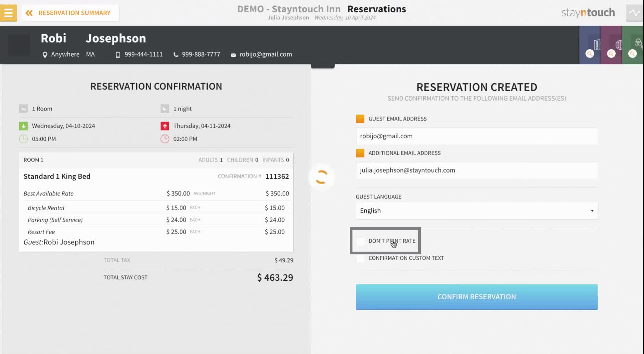Click the guest email address field
This screenshot has width=644, height=354.
477,136
